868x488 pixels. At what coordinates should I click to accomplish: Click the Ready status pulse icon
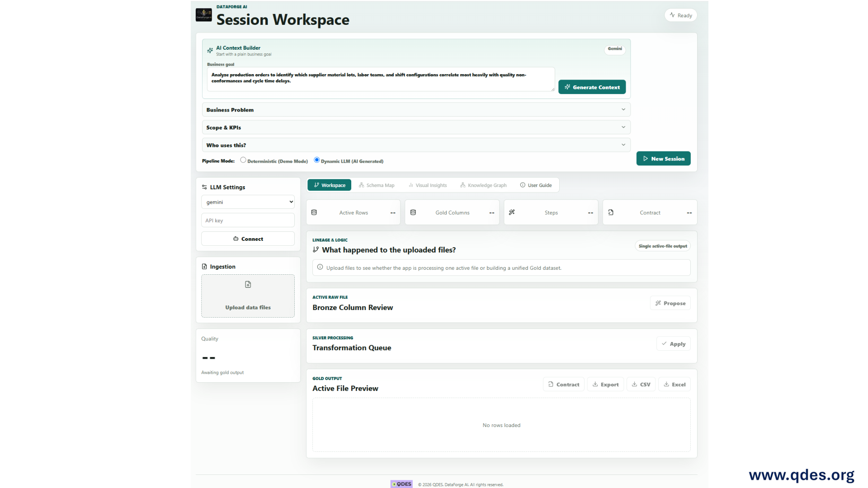pyautogui.click(x=672, y=15)
